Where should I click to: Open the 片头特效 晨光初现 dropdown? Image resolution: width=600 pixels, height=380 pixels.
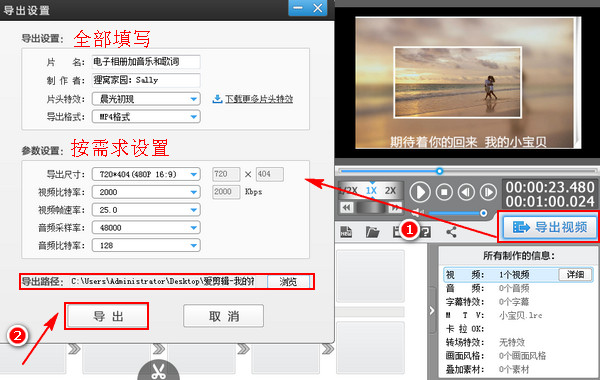pyautogui.click(x=146, y=99)
